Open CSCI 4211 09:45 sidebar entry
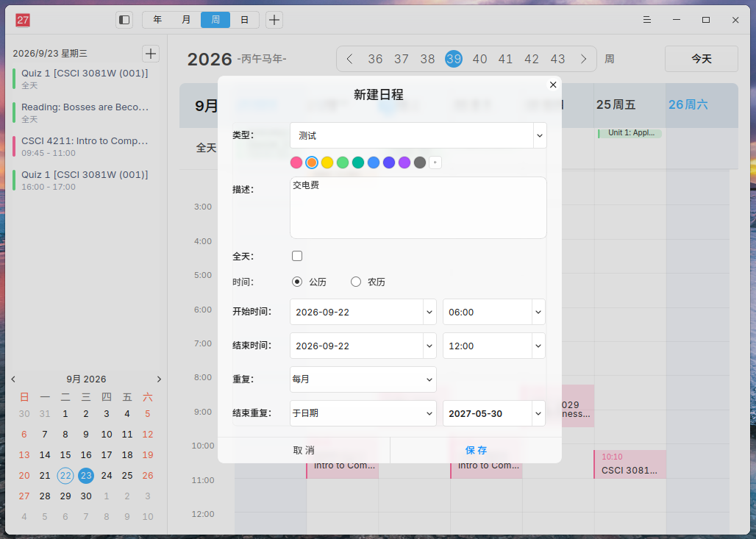 [x=86, y=146]
